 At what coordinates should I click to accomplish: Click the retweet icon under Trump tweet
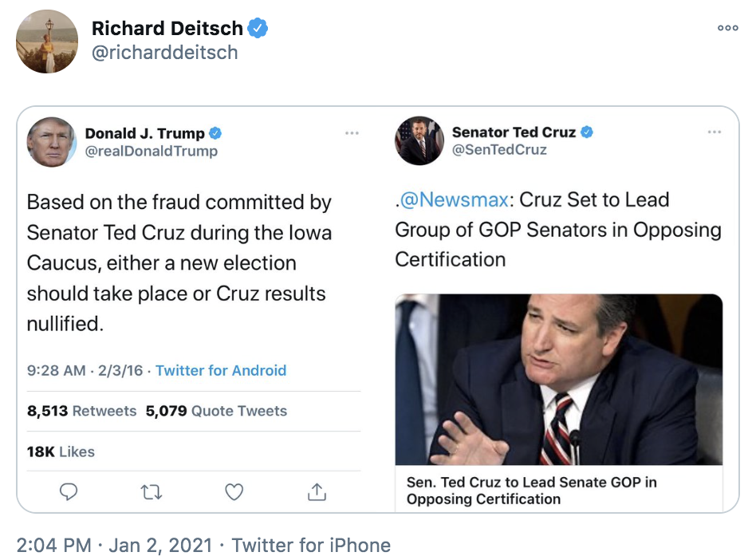point(151,492)
